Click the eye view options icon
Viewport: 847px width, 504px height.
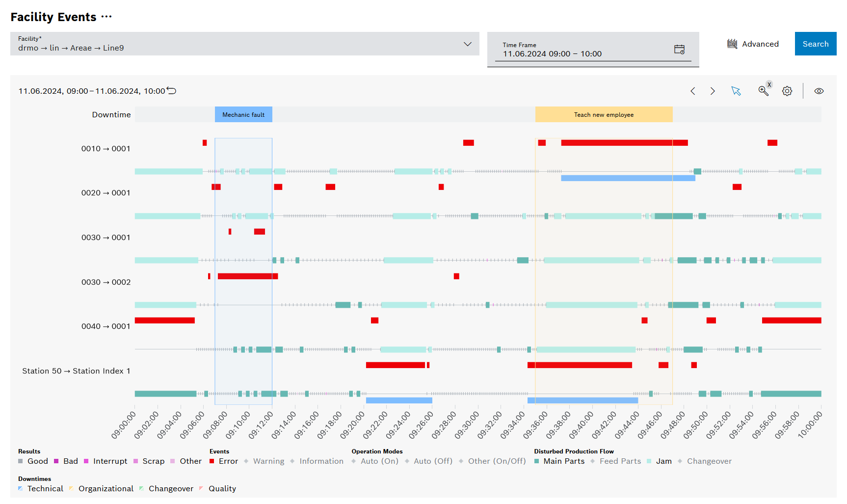[x=819, y=91]
